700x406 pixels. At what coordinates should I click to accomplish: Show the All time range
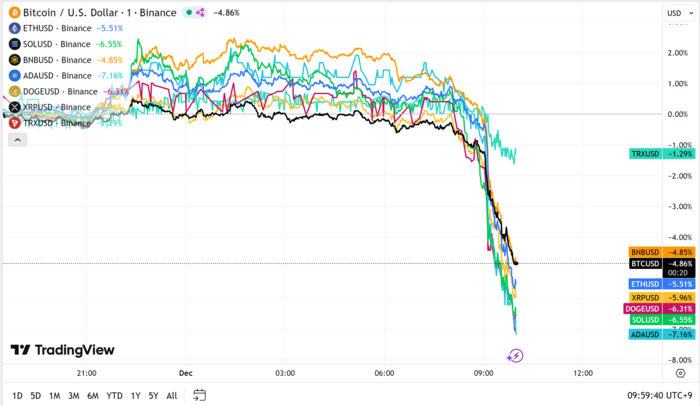(171, 395)
